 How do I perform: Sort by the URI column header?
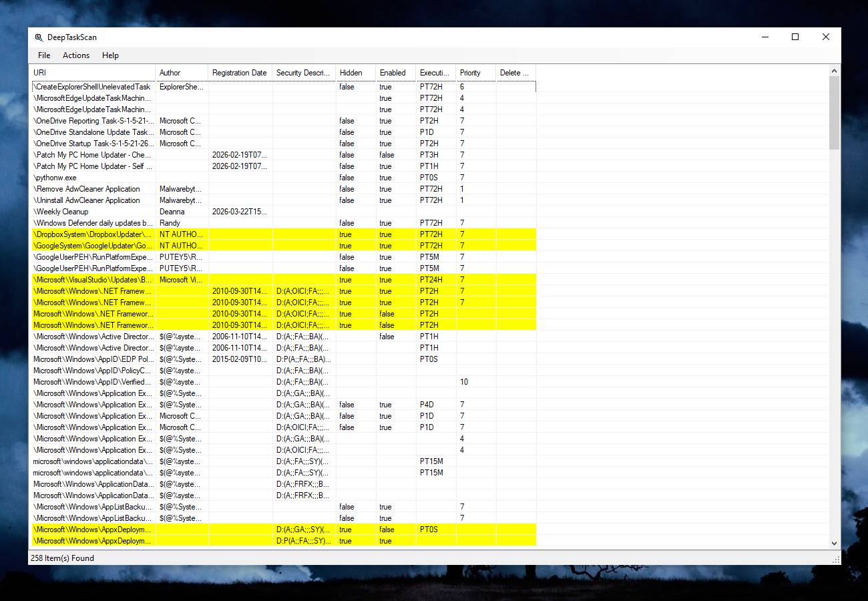tap(93, 73)
